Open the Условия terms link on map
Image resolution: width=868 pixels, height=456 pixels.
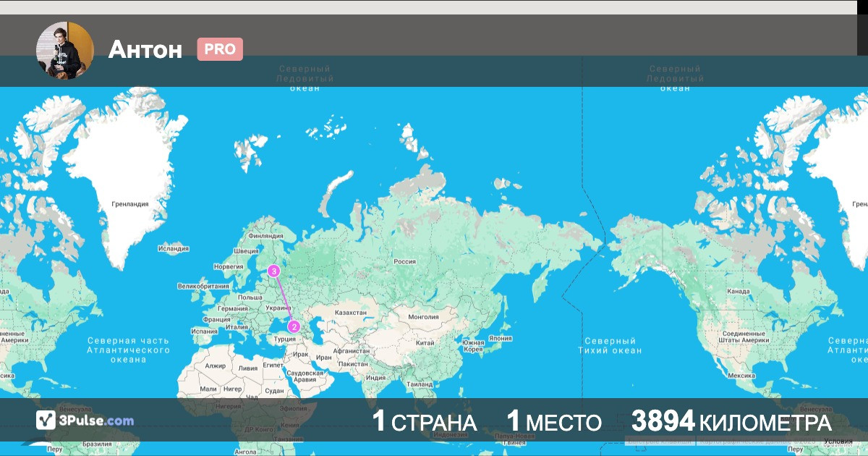coord(838,441)
